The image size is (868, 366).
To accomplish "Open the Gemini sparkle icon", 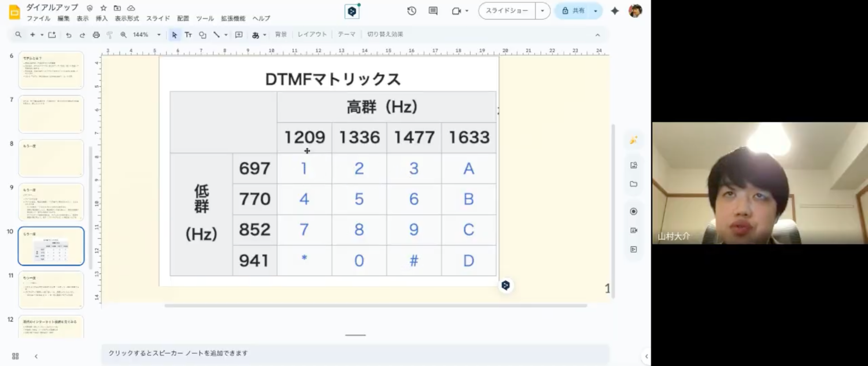I will [x=615, y=11].
